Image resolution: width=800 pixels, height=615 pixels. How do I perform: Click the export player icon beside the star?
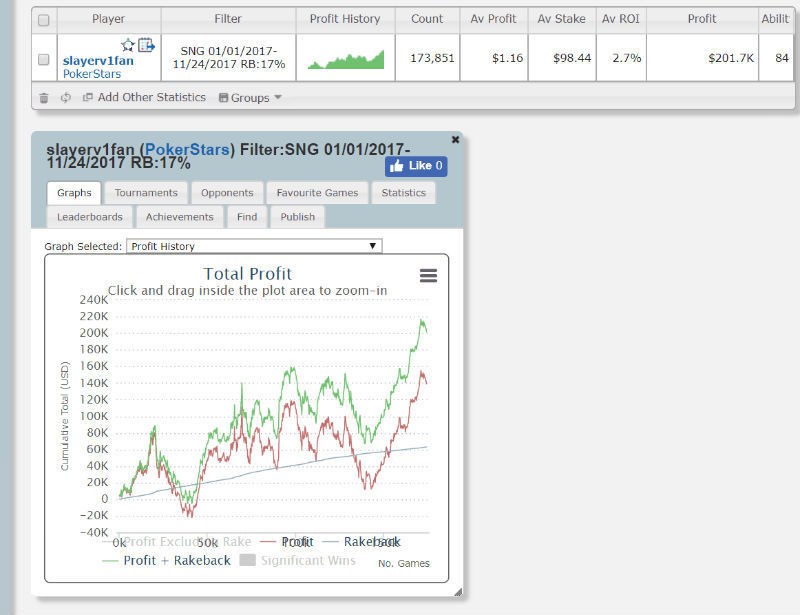point(146,45)
